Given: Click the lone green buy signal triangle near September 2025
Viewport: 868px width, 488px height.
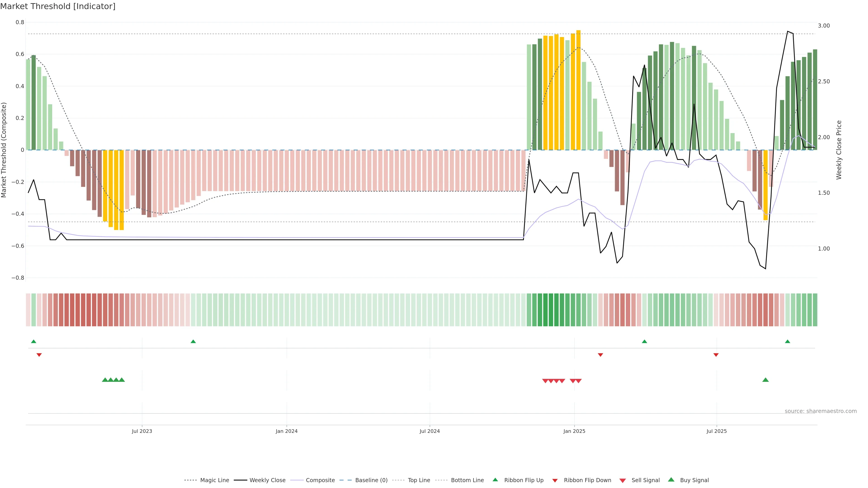Looking at the screenshot, I should coord(765,380).
